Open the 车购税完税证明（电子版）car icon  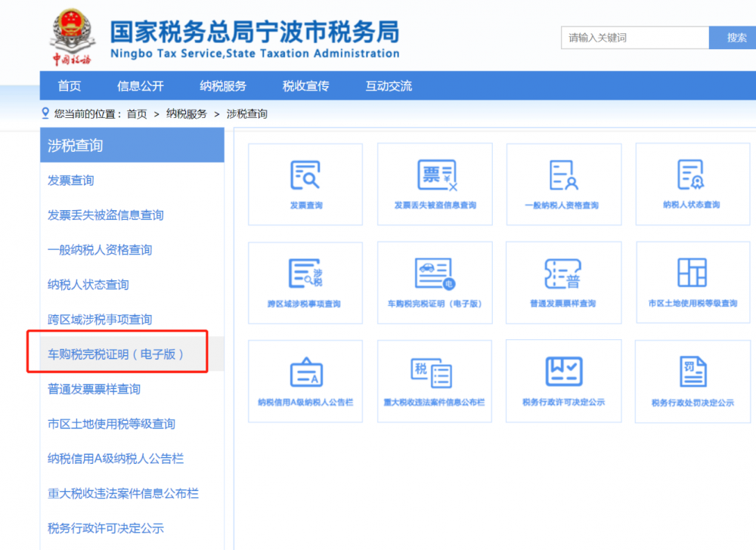click(x=434, y=283)
